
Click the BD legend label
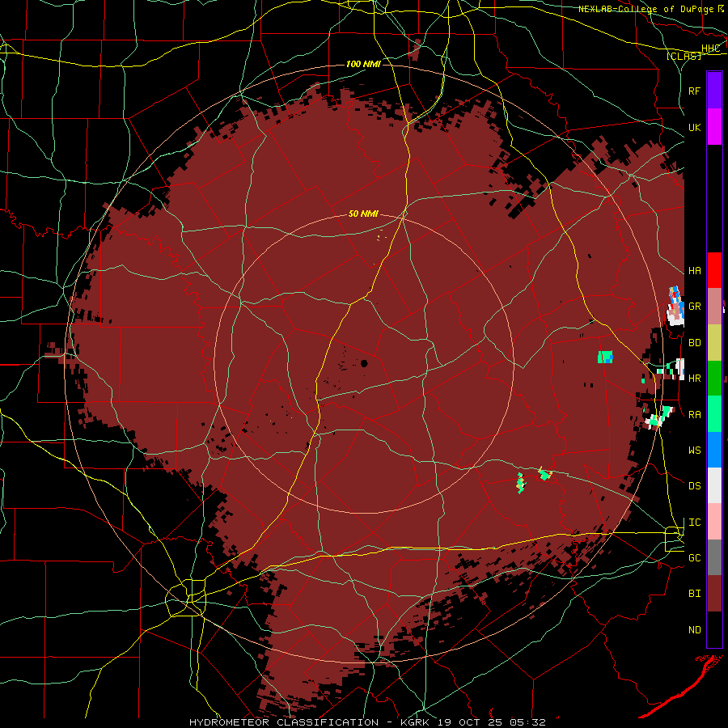694,343
